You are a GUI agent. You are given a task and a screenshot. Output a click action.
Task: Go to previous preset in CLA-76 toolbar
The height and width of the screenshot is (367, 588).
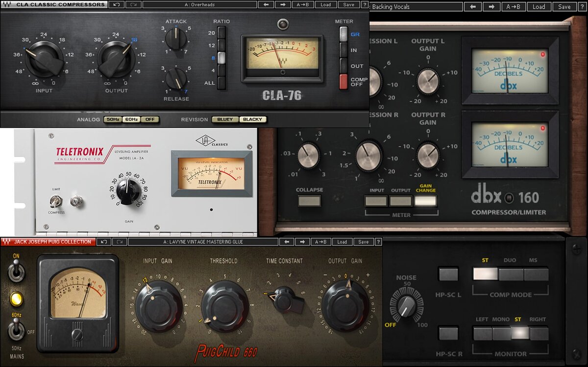click(x=266, y=4)
